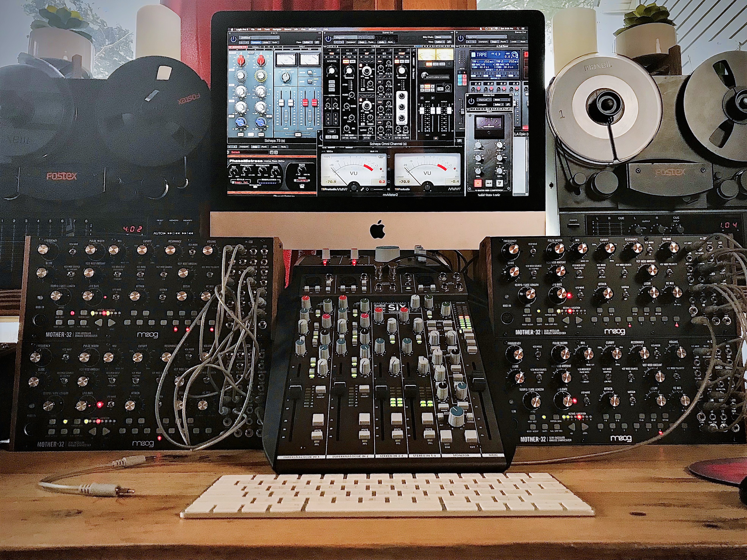Screen dimensions: 747x560
Task: Toggle SATURATION in Omni Channel PRE module
Action: click(x=332, y=61)
